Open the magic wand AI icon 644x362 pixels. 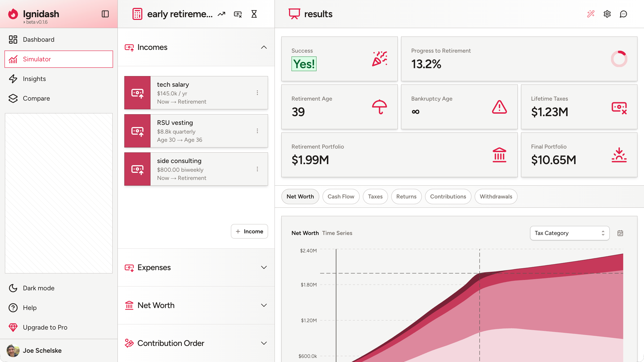[x=591, y=14]
